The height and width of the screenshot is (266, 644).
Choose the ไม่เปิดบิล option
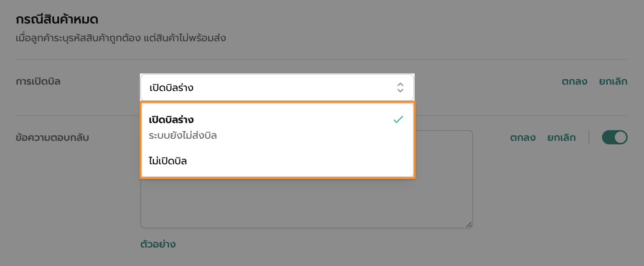(x=168, y=161)
